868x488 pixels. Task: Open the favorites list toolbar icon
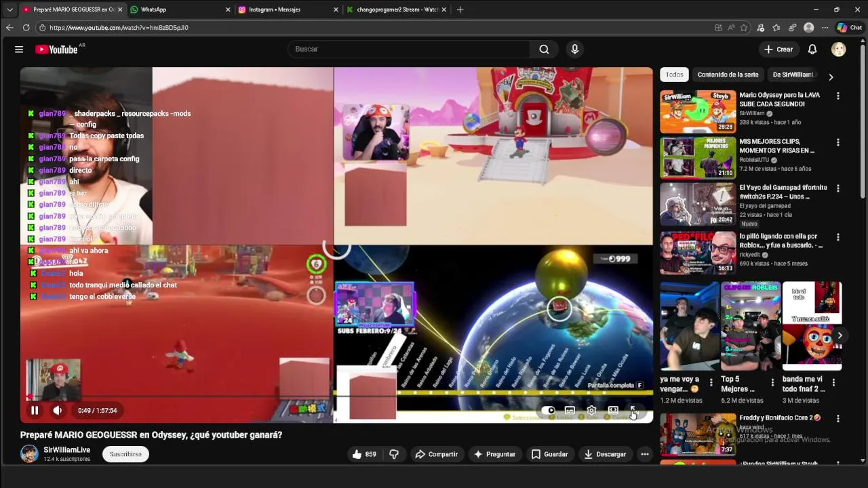click(x=776, y=28)
